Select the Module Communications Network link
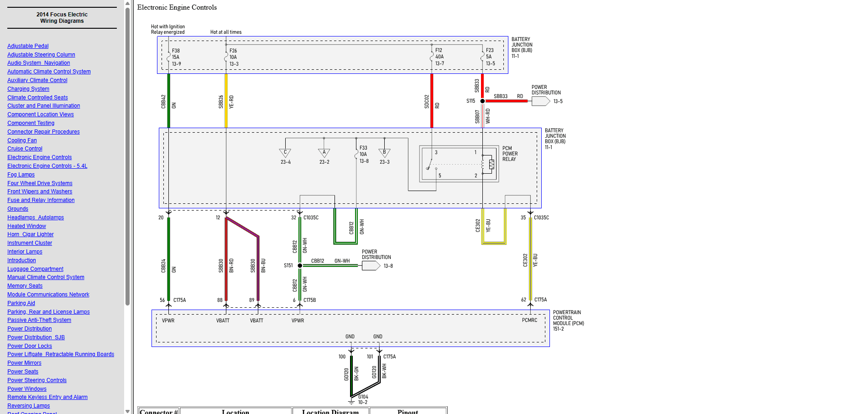Image resolution: width=868 pixels, height=414 pixels. 48,295
